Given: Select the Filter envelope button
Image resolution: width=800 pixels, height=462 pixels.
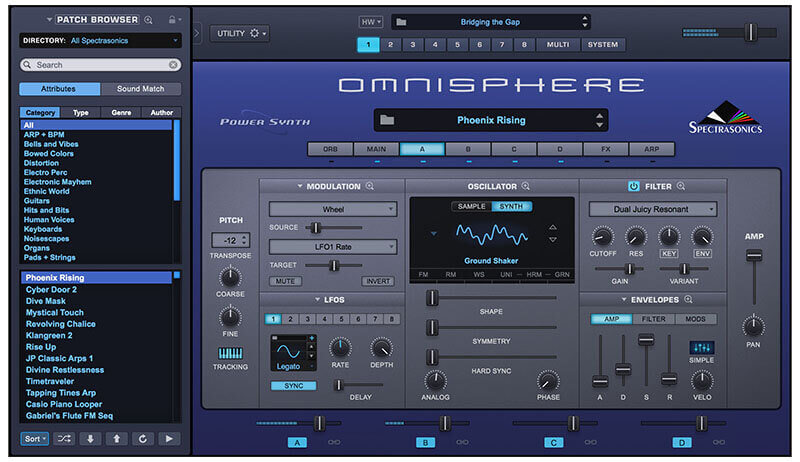Looking at the screenshot, I should click(654, 319).
